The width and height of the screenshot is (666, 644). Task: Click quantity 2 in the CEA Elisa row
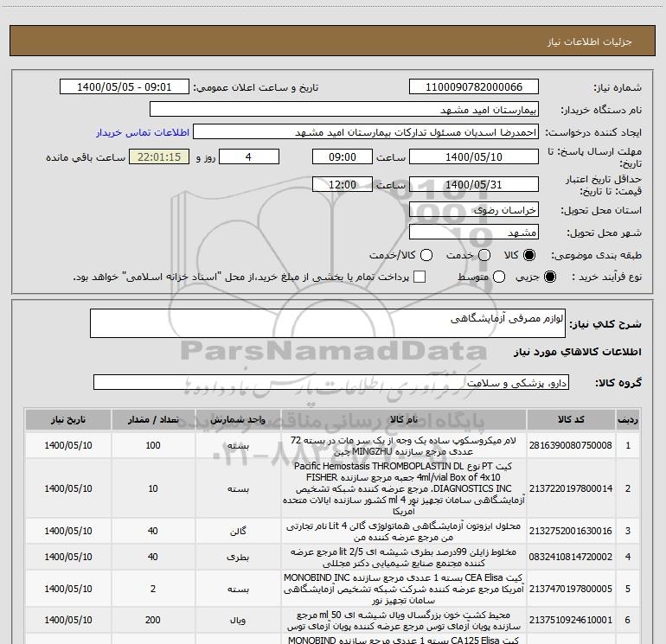click(x=153, y=589)
